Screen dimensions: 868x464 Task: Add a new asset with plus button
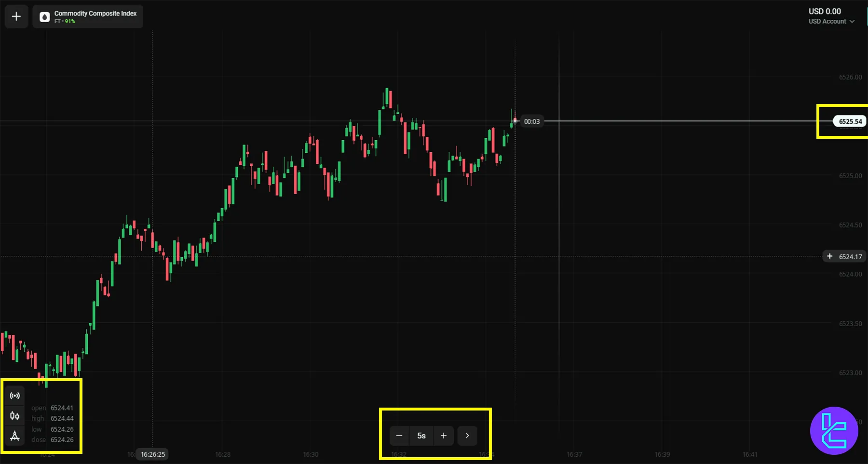(x=16, y=17)
